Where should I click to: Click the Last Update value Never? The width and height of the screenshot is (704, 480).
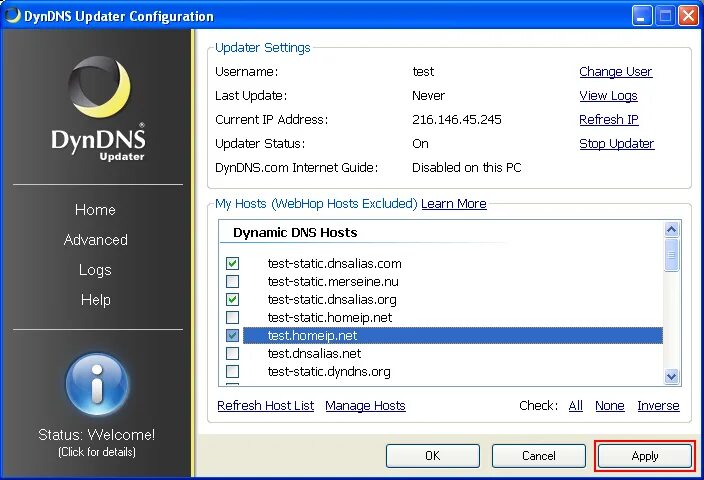click(x=428, y=96)
